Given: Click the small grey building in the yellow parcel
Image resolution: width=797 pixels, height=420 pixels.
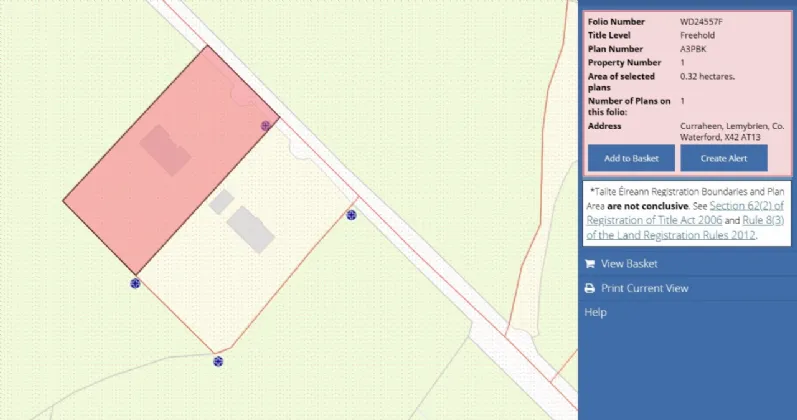Looking at the screenshot, I should [221, 201].
